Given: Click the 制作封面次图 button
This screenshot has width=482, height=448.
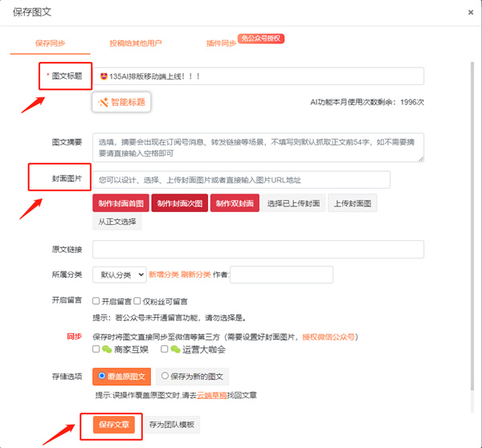Looking at the screenshot, I should (180, 203).
